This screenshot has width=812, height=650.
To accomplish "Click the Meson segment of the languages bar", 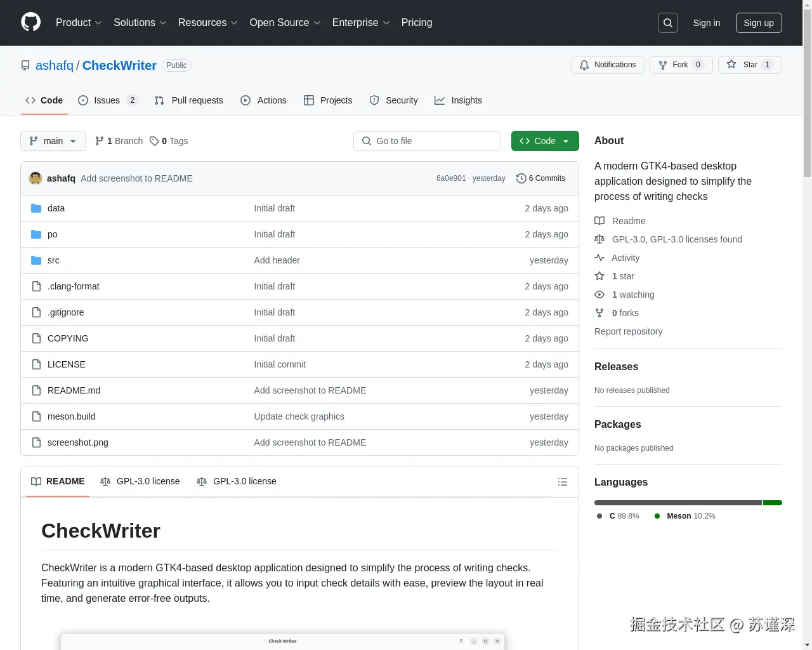I will [772, 502].
